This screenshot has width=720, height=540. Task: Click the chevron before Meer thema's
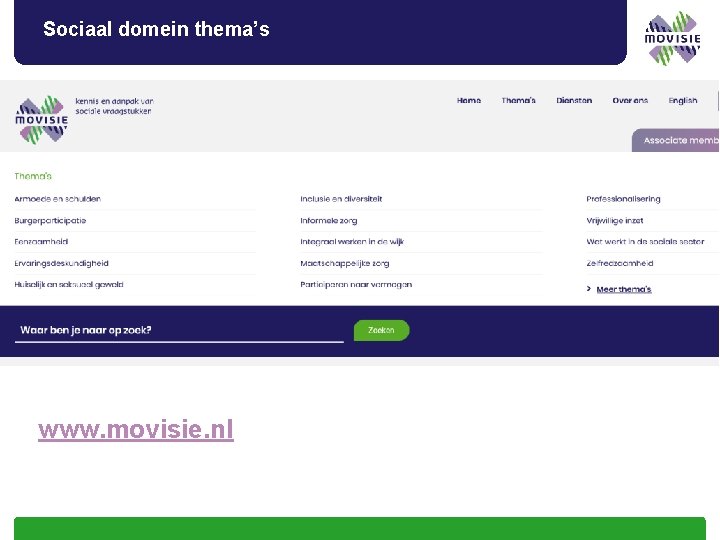pyautogui.click(x=589, y=289)
